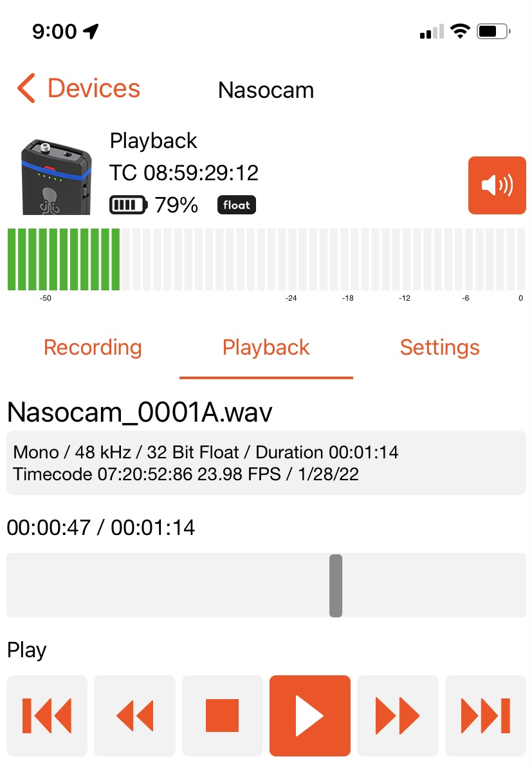Go back to Devices list
This screenshot has width=532, height=768.
[x=78, y=89]
